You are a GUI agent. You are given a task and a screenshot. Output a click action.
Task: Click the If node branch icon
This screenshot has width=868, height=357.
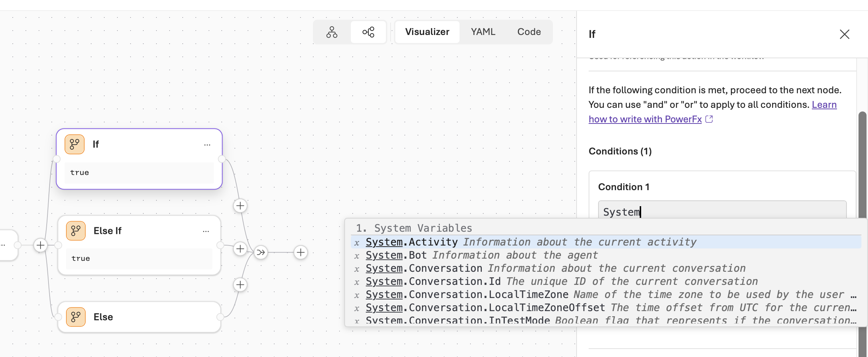pos(74,144)
